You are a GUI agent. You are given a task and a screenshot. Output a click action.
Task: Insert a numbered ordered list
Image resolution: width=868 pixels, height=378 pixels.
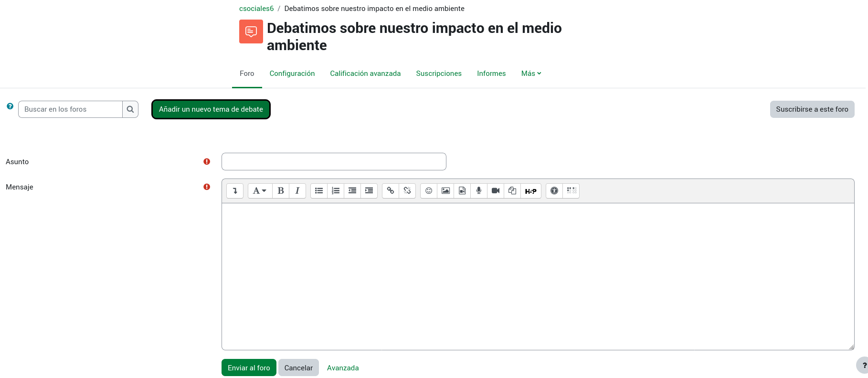coord(336,191)
